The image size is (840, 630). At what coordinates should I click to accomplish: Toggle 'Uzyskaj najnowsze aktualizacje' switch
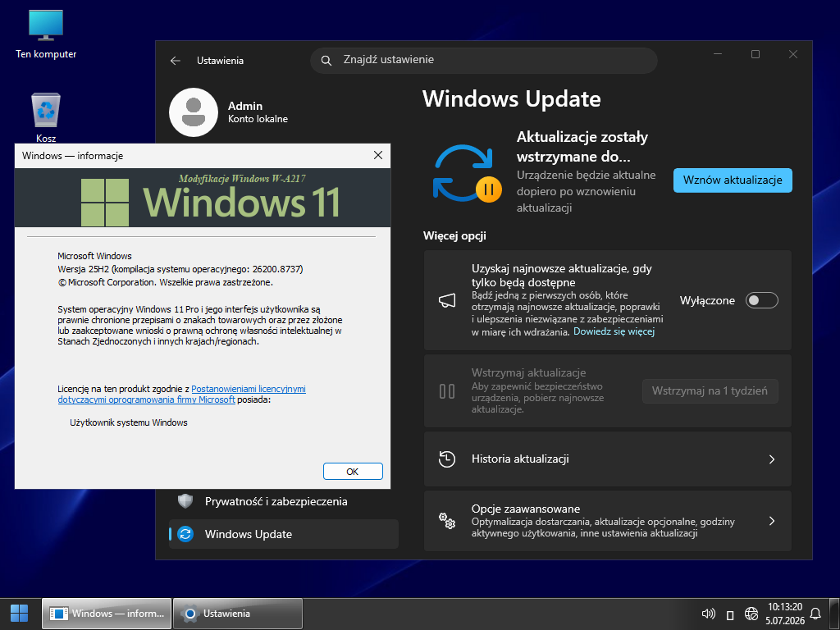click(762, 300)
